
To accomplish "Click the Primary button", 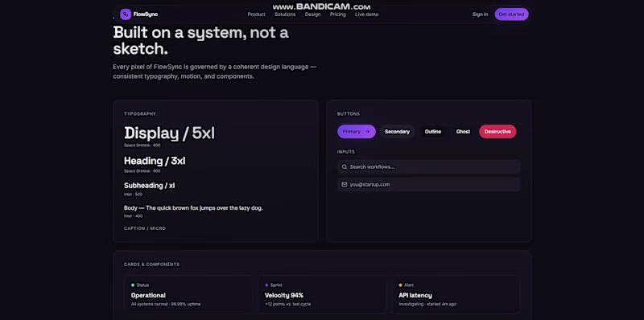I will 357,132.
